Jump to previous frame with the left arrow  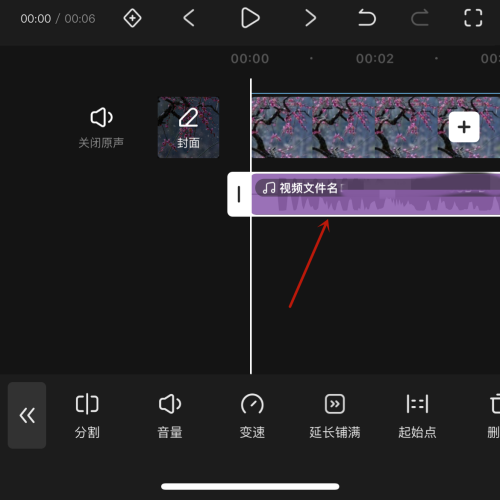point(189,18)
